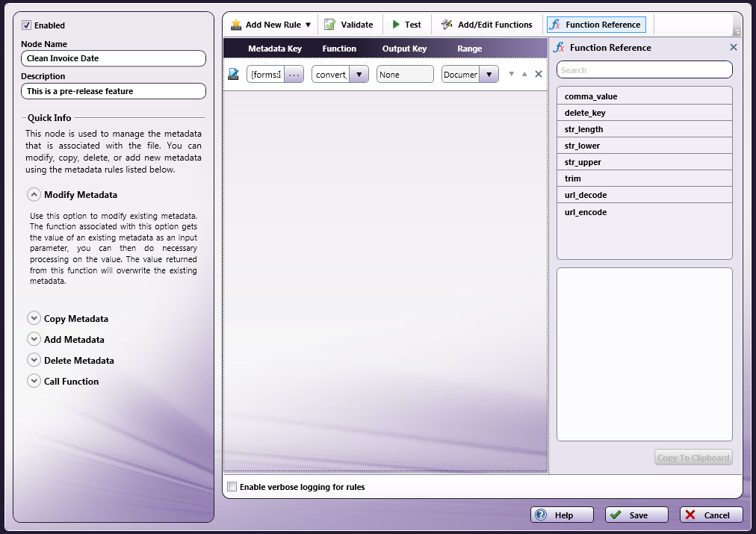Select str_length in the function list
This screenshot has width=756, height=534.
click(645, 129)
